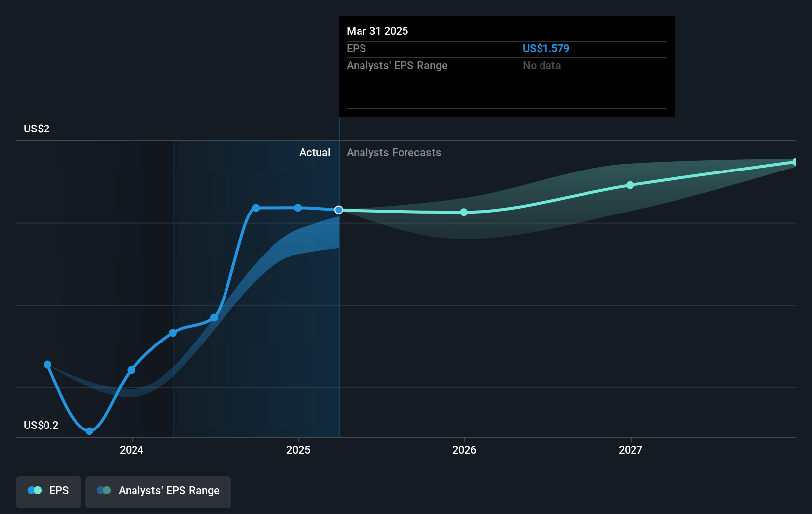Click the US$2 y-axis label
The image size is (812, 514).
37,128
